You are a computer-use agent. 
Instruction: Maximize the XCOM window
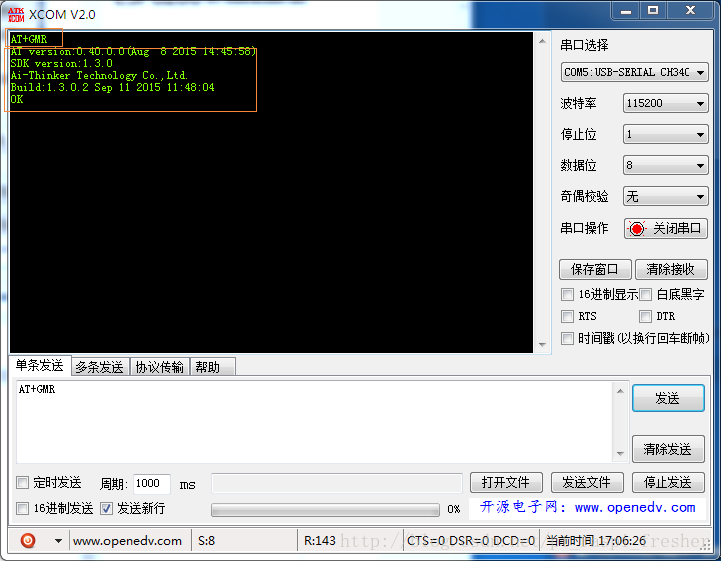tap(652, 11)
